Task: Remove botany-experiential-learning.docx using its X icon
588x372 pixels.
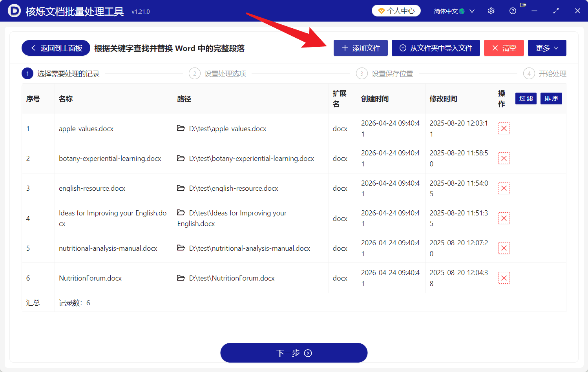Action: (504, 158)
